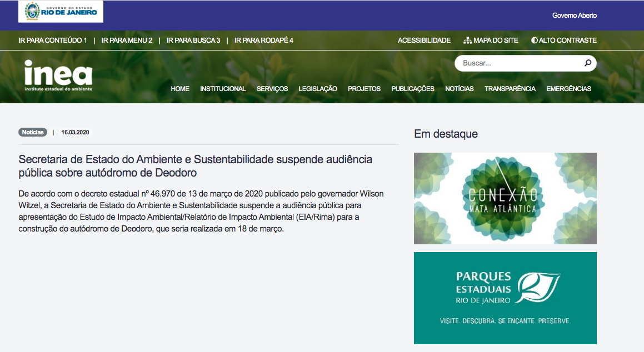Click the Notícias category tag

click(x=33, y=132)
